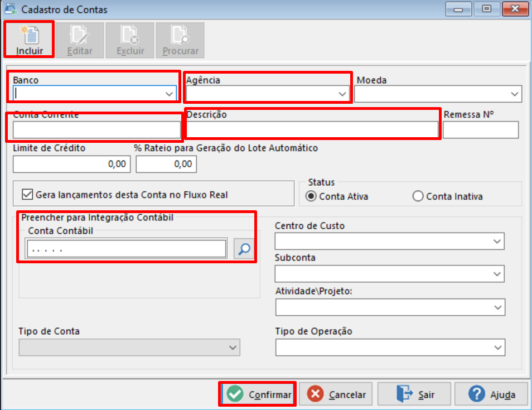This screenshot has width=532, height=410.
Task: Expand the Agência dropdown
Action: click(x=342, y=94)
